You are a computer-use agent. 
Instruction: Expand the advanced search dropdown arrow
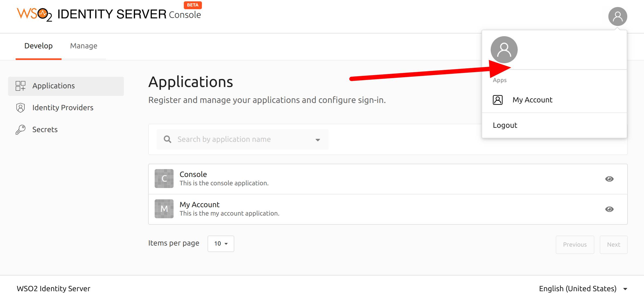[318, 140]
